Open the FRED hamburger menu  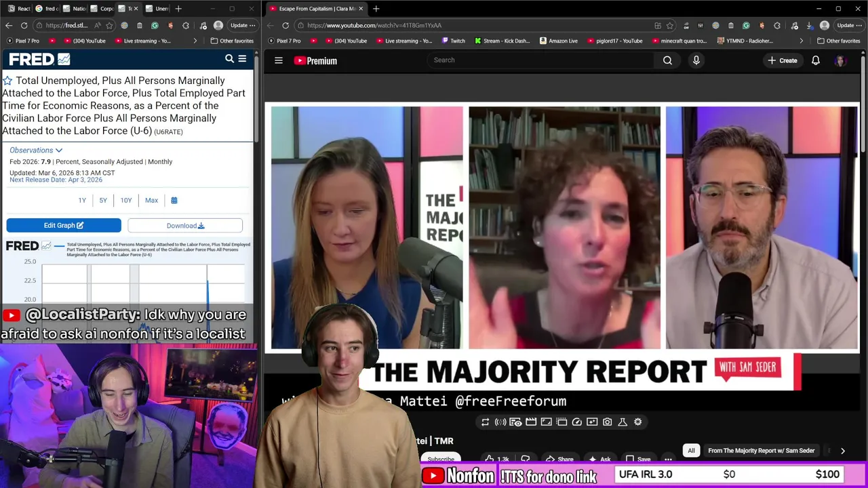(242, 59)
